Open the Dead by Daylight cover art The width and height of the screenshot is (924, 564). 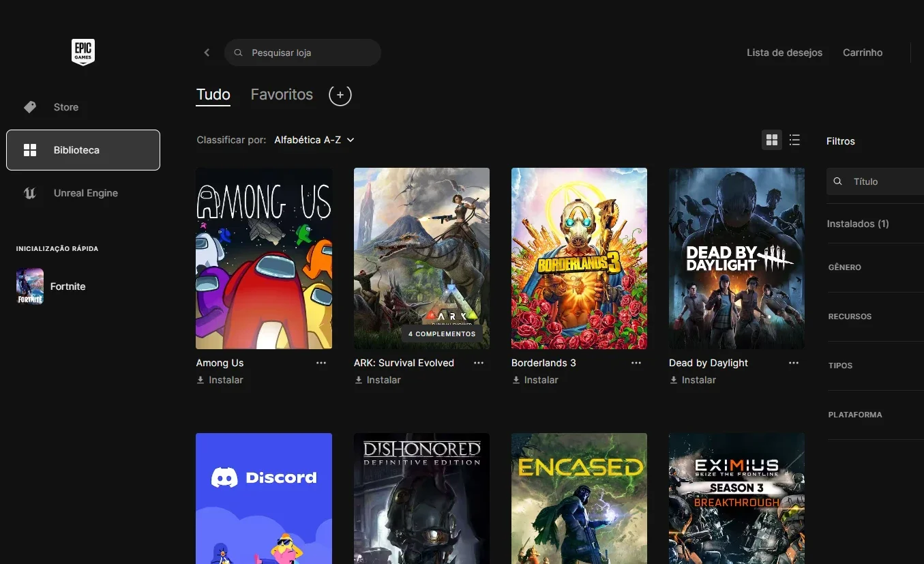[736, 258]
